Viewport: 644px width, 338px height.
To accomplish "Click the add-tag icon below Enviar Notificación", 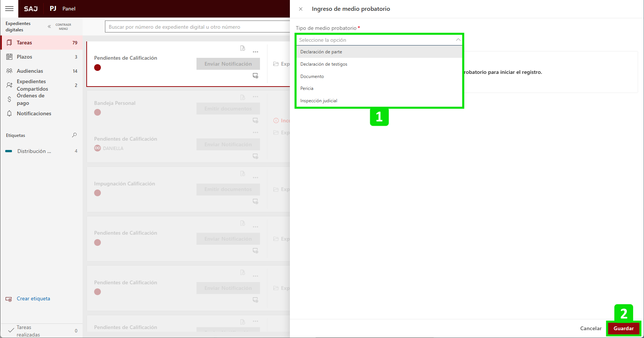I will (256, 76).
